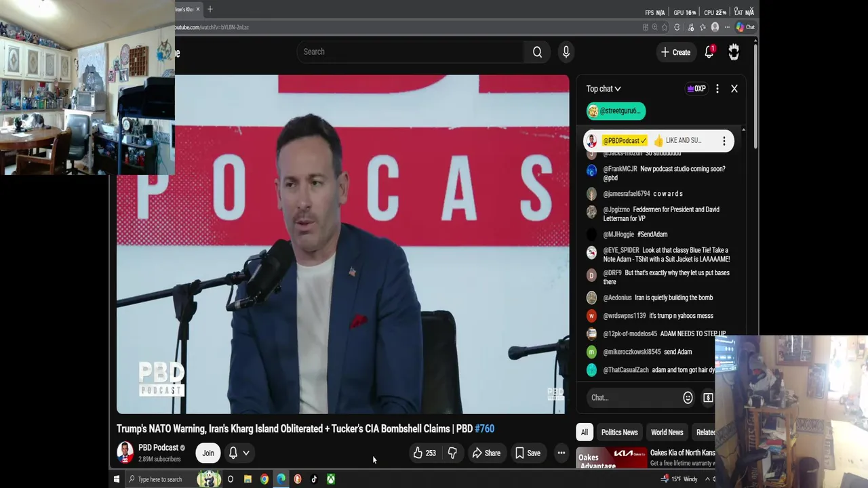Image resolution: width=868 pixels, height=488 pixels.
Task: Open DuckDuckGo browser from taskbar
Action: tap(297, 479)
